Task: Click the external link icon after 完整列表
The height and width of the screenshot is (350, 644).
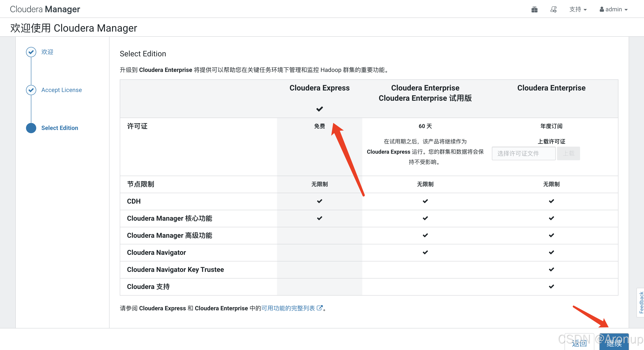Action: (319, 308)
